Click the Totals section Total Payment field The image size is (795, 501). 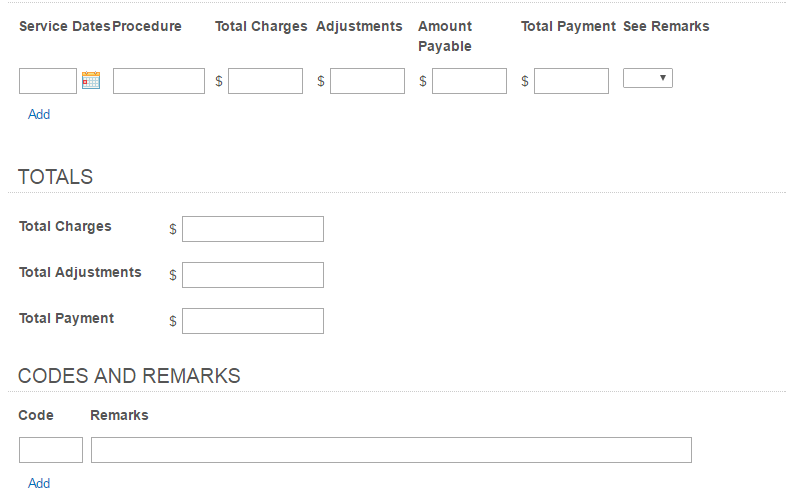pyautogui.click(x=253, y=321)
